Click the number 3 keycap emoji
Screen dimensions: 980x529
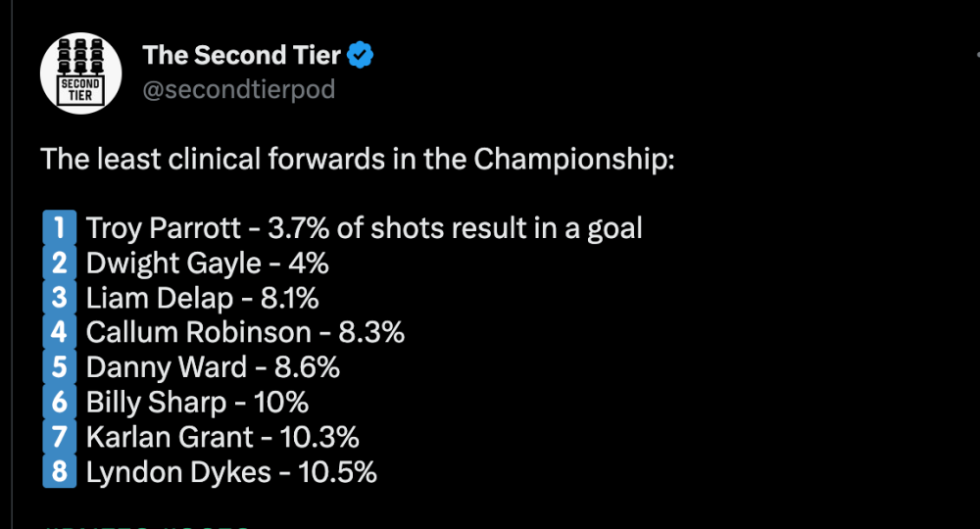pos(59,298)
